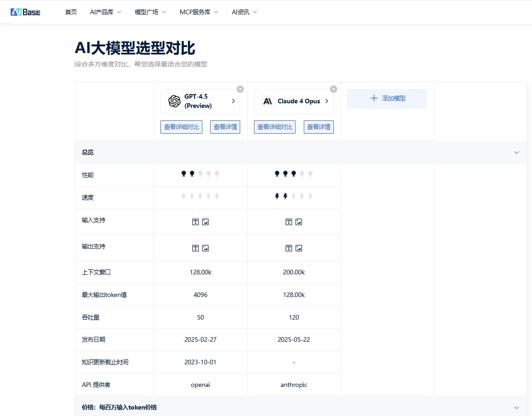Viewport: 532px width, 416px height.
Task: Open the AI资讯 menu
Action: [244, 12]
